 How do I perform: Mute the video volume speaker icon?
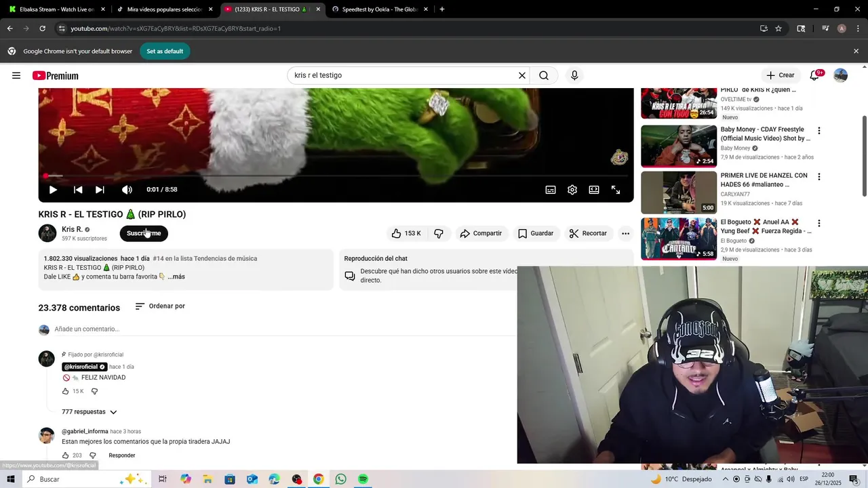click(127, 190)
